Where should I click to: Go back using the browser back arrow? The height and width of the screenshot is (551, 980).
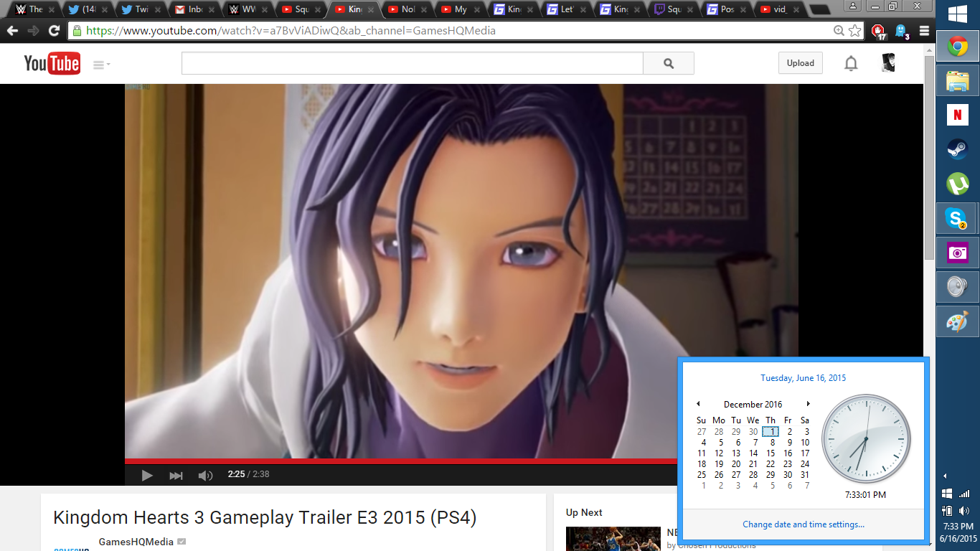click(12, 31)
